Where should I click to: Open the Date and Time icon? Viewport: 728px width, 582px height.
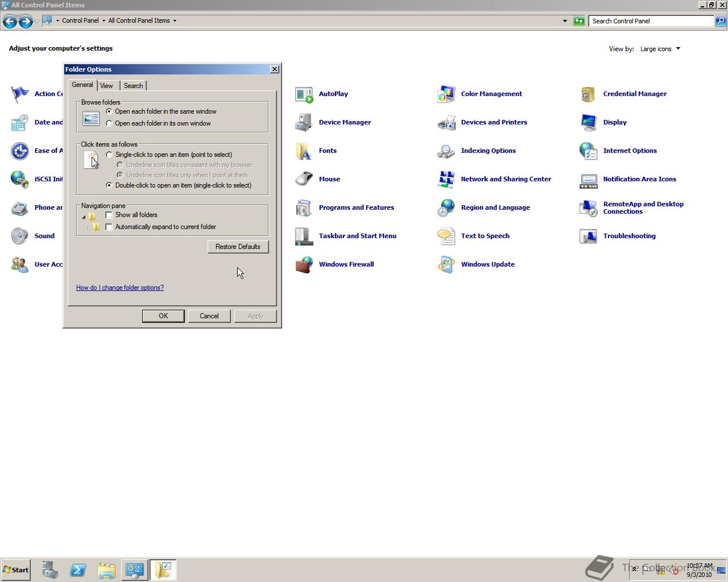coord(20,123)
